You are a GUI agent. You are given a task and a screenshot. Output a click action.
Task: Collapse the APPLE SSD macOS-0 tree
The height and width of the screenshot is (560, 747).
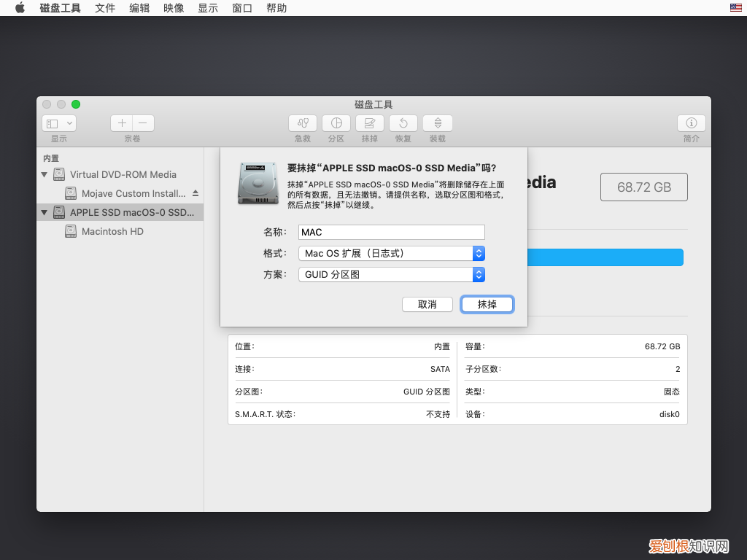[x=44, y=212]
